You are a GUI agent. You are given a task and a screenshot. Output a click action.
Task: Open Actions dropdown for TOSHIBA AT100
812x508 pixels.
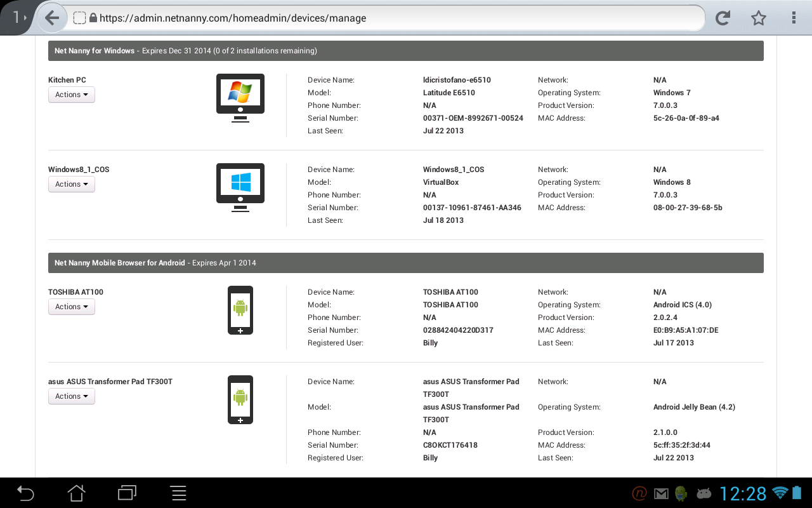coord(72,307)
